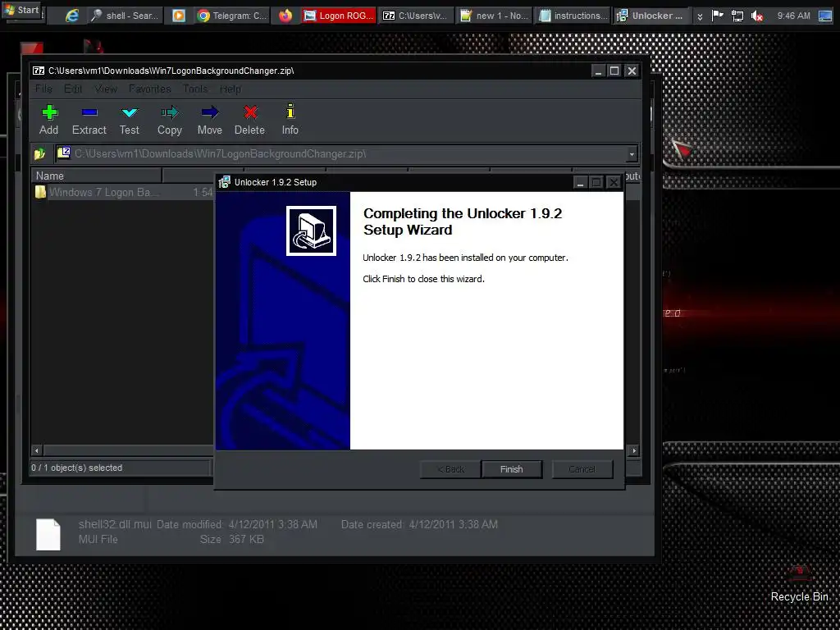This screenshot has width=840, height=630.
Task: Open the media player taskbar icon
Action: (179, 16)
